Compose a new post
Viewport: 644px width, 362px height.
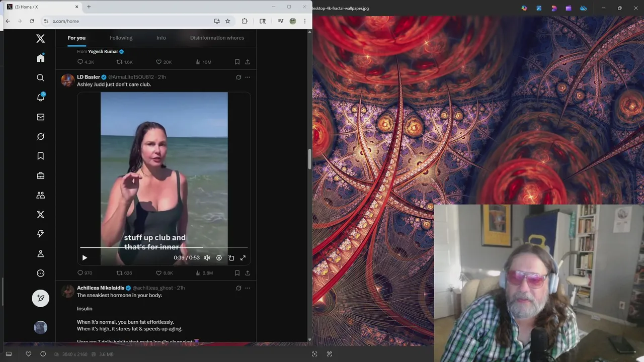[41, 298]
